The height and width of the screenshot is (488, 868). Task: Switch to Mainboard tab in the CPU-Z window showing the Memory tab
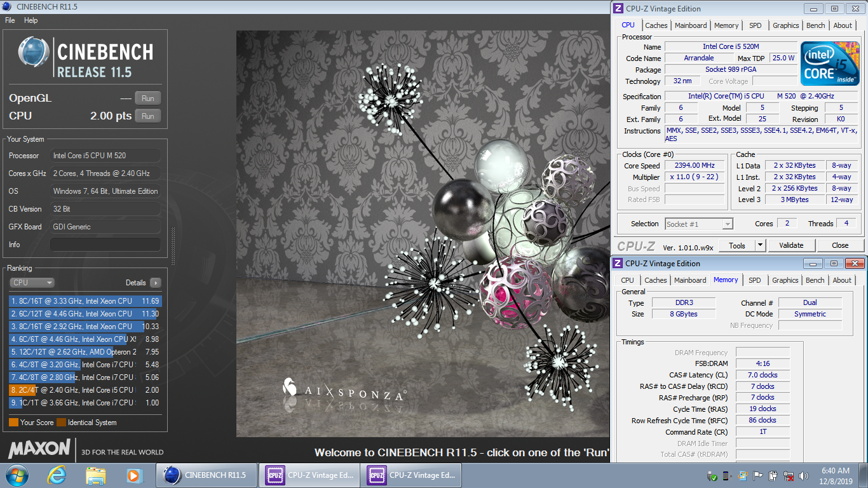click(690, 280)
